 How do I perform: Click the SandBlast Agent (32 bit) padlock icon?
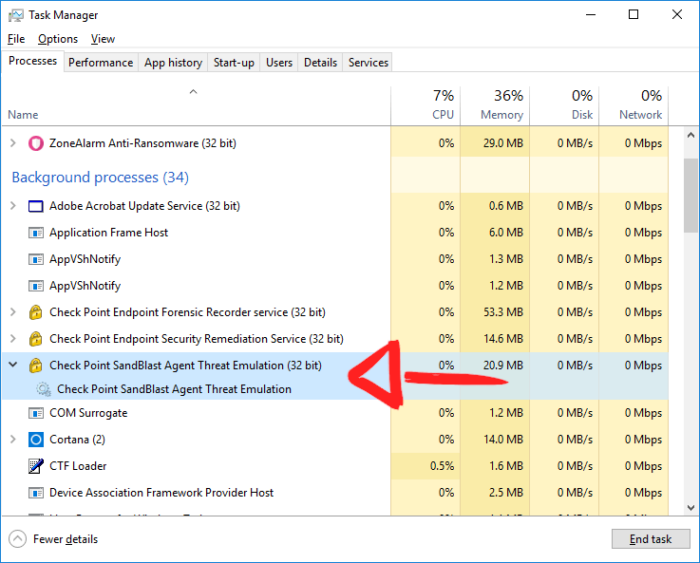(x=36, y=365)
